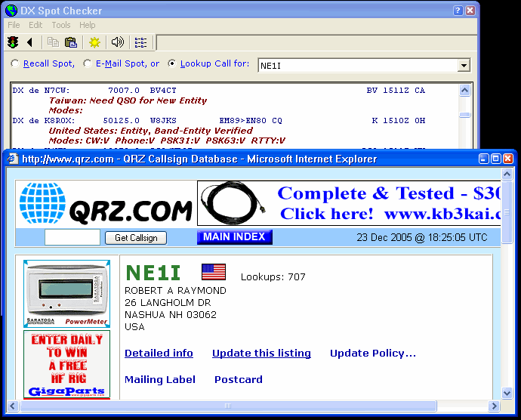521x420 pixels.
Task: Click the Recall Spot label link
Action: (x=49, y=63)
